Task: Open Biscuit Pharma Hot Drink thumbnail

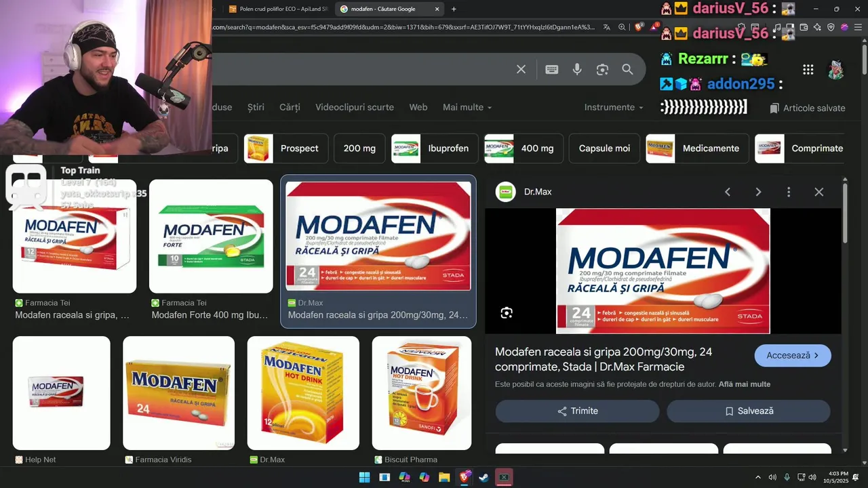Action: (x=422, y=393)
